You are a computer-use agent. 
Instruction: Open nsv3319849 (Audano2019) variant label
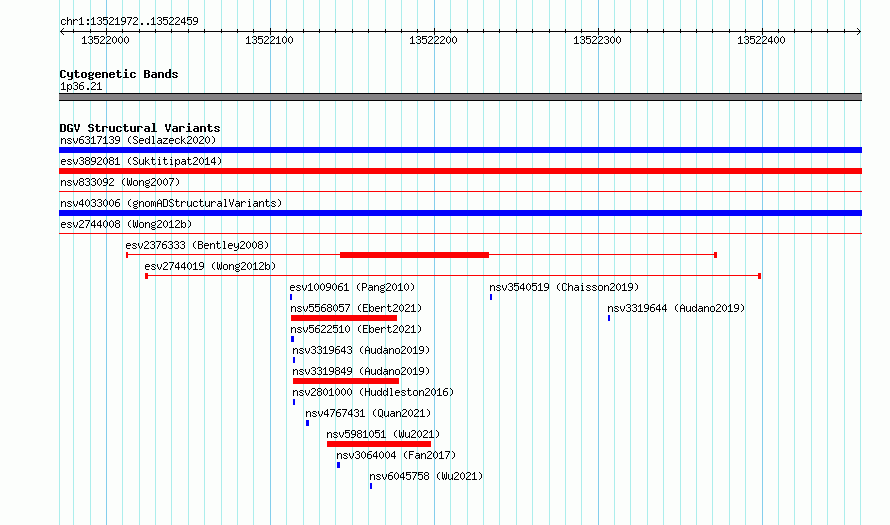pyautogui.click(x=361, y=371)
